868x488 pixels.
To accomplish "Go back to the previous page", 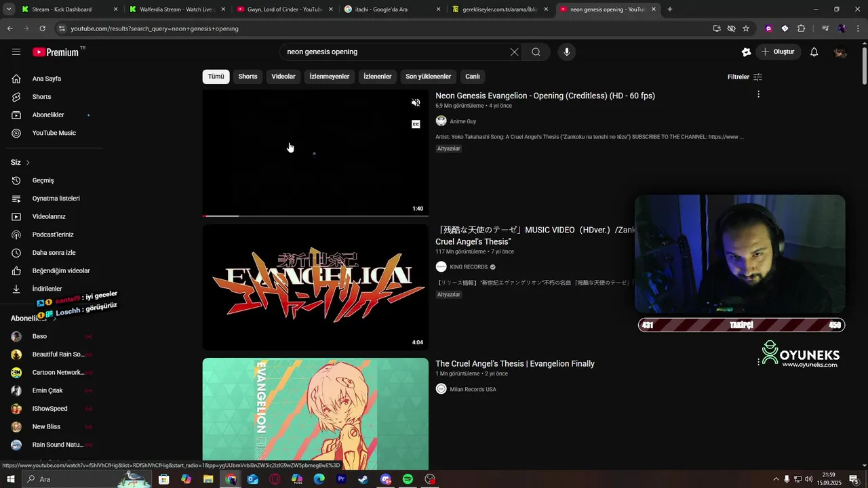I will [x=9, y=28].
